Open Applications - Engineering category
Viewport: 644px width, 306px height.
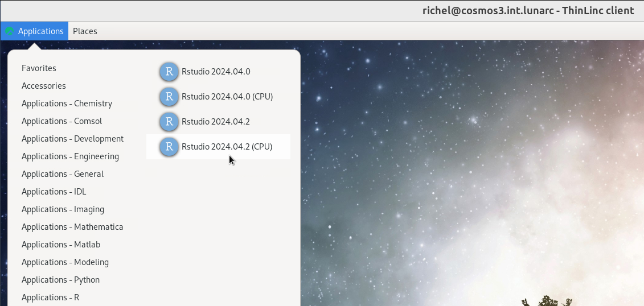(x=70, y=156)
